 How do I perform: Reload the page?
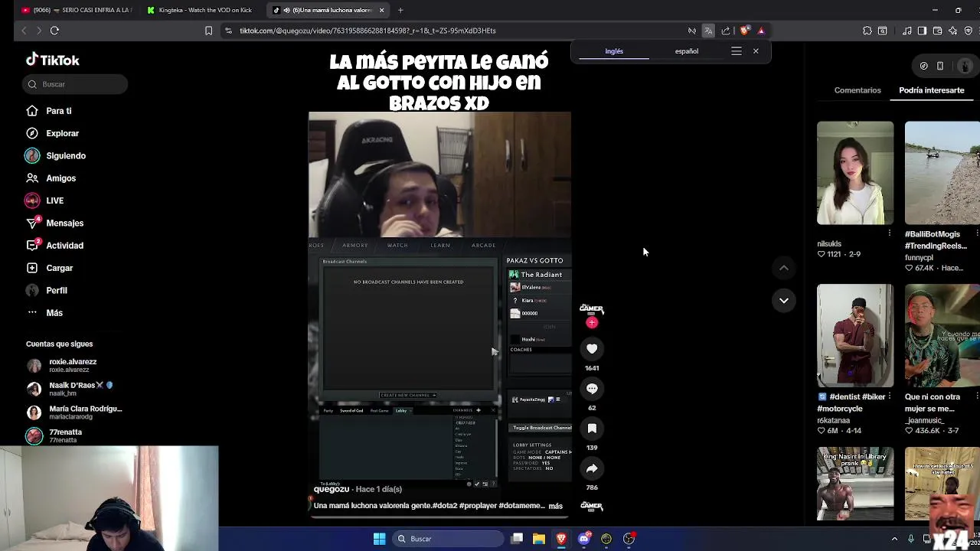point(54,31)
